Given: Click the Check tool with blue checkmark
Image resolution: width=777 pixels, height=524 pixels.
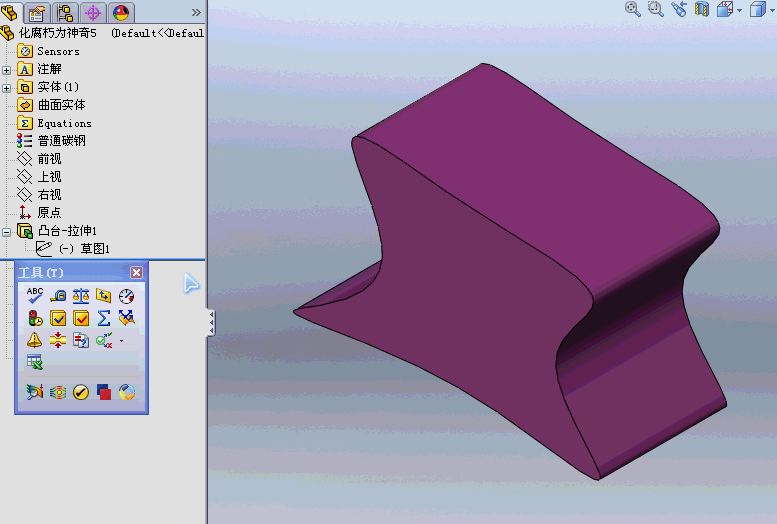Looking at the screenshot, I should pos(58,318).
